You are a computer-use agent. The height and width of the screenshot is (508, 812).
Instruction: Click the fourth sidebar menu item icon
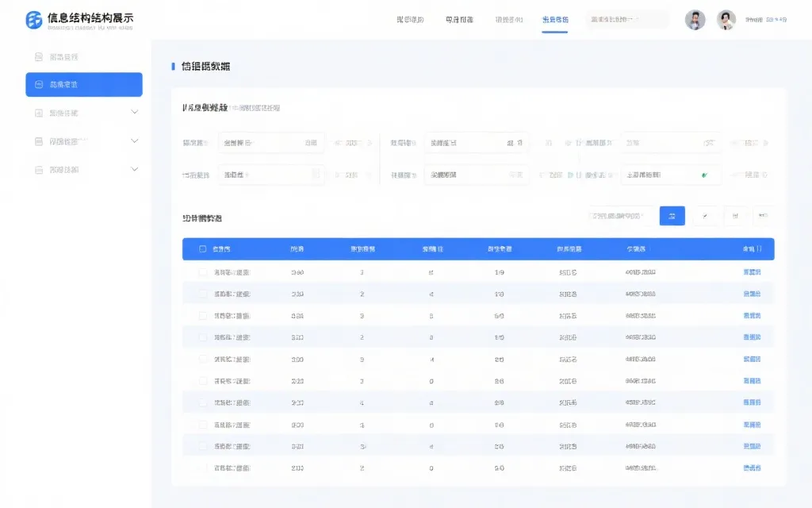click(x=39, y=141)
